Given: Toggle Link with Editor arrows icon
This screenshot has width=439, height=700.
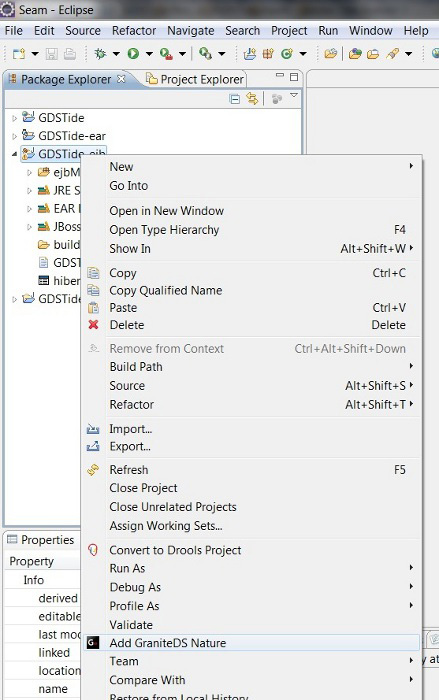Looking at the screenshot, I should (x=252, y=99).
